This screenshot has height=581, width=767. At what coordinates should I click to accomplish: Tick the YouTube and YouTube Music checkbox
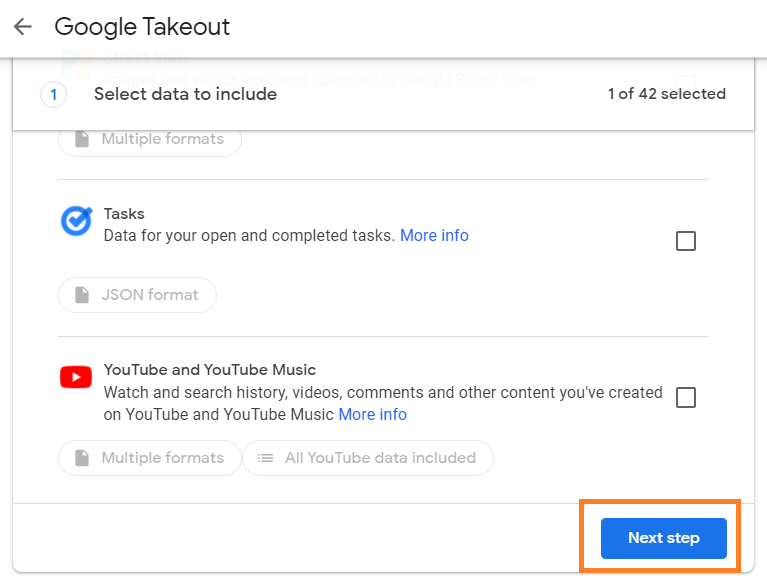(686, 397)
